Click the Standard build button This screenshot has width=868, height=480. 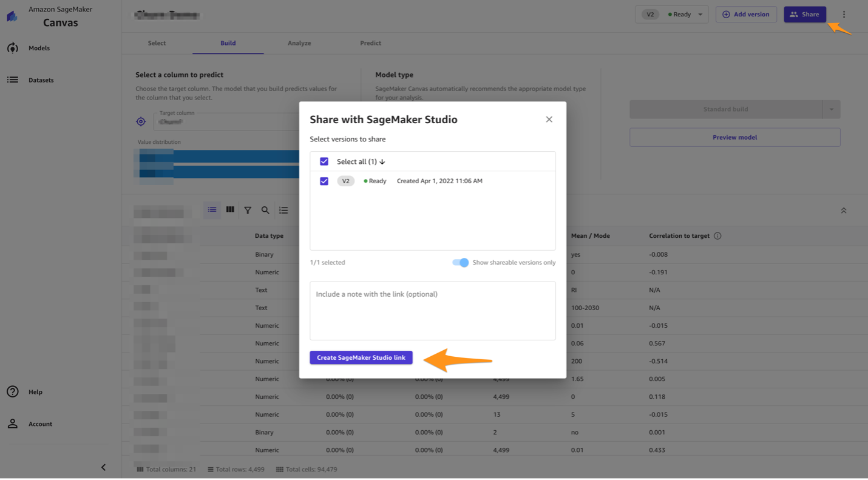click(726, 110)
